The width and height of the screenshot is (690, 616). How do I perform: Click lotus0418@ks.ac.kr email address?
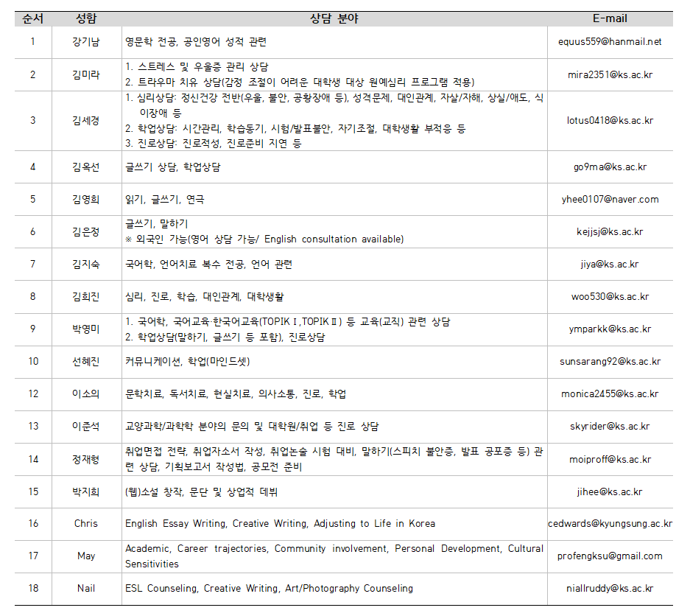pos(610,121)
